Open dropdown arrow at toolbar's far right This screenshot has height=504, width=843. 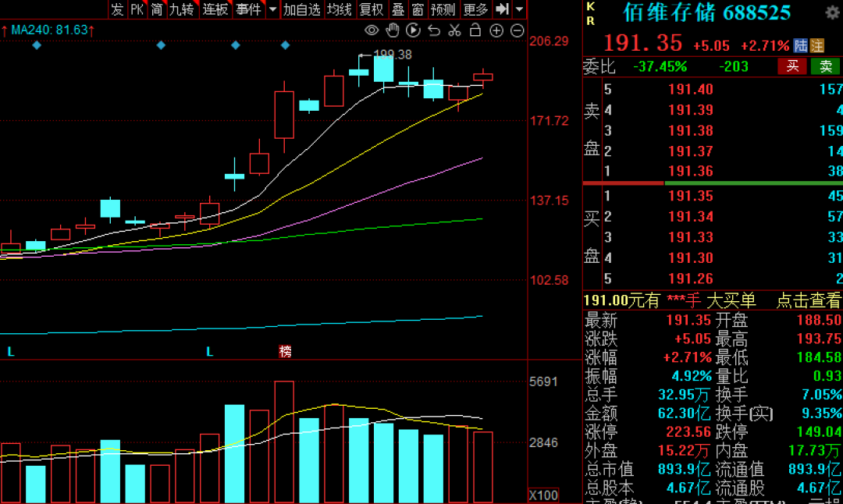pos(519,9)
